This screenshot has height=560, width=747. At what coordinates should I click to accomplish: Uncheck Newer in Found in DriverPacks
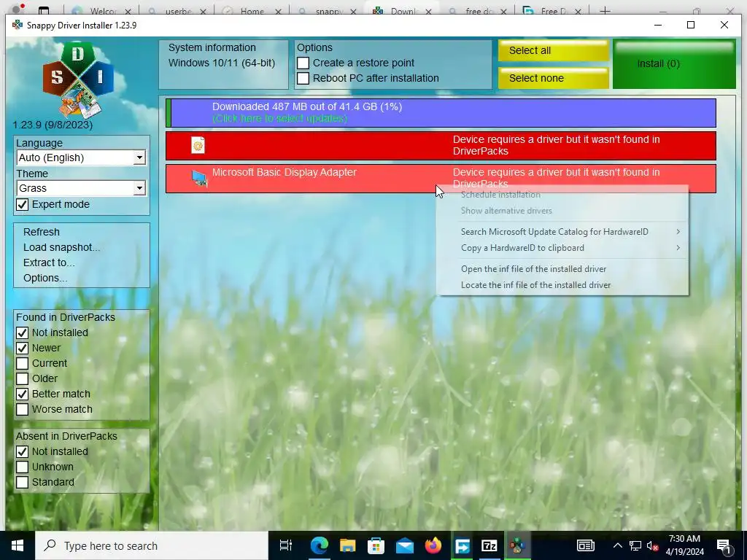[23, 348]
